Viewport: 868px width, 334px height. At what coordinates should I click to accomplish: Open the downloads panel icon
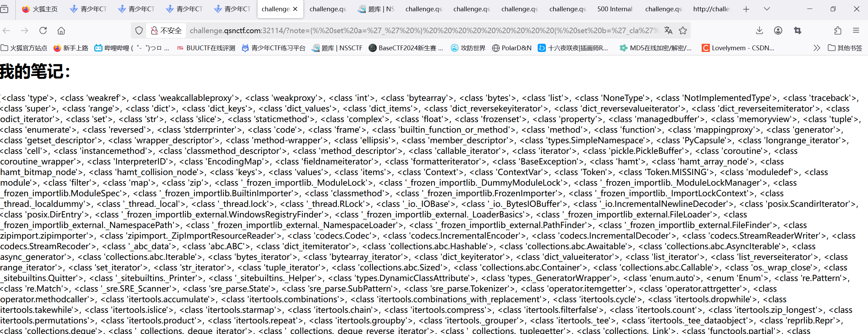point(759,31)
